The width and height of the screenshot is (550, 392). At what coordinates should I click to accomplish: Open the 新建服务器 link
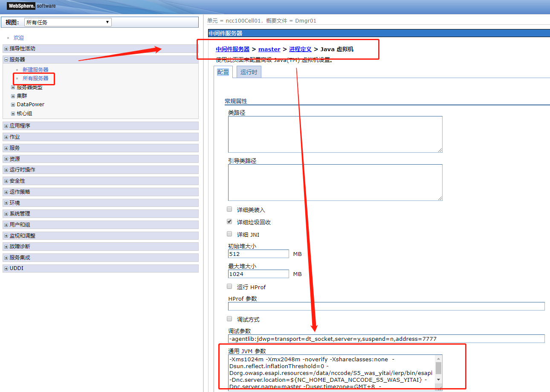click(35, 70)
